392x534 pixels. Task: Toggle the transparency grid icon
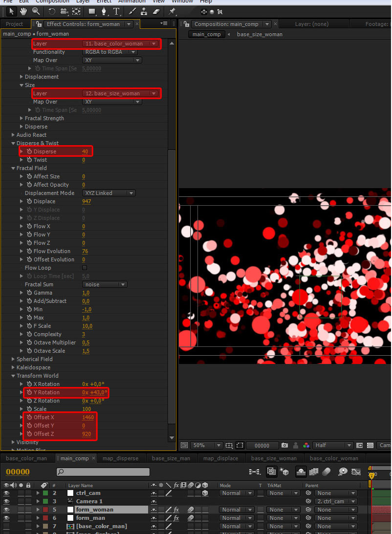point(370,445)
